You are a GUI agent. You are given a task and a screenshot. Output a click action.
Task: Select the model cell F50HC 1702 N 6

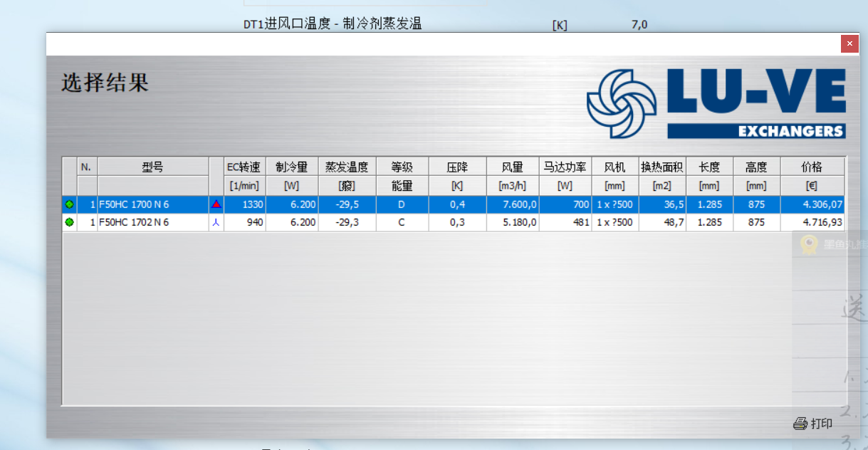[153, 222]
